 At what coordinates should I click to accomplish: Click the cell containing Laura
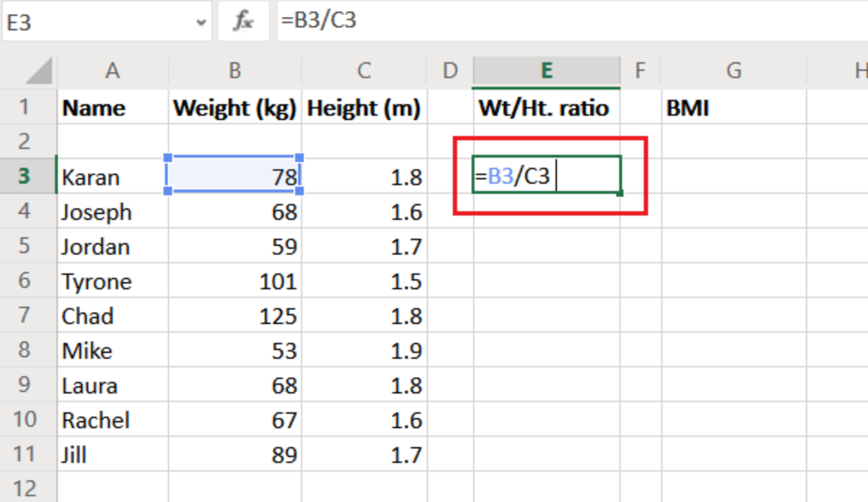[113, 385]
